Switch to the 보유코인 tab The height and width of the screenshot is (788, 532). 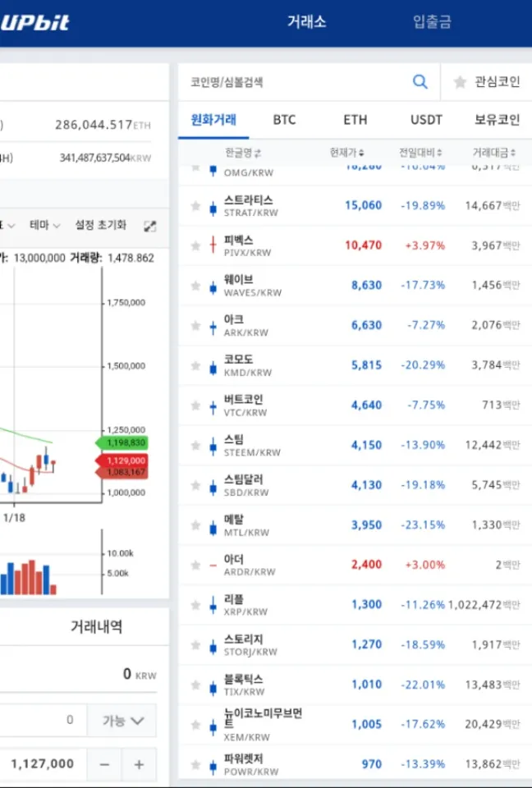(x=497, y=120)
